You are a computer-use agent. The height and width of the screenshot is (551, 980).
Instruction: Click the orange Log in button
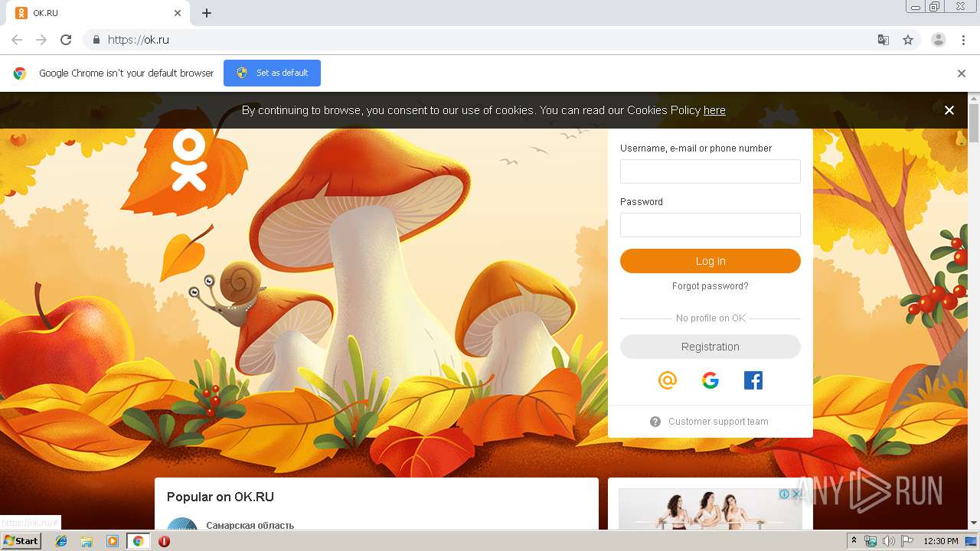point(710,261)
